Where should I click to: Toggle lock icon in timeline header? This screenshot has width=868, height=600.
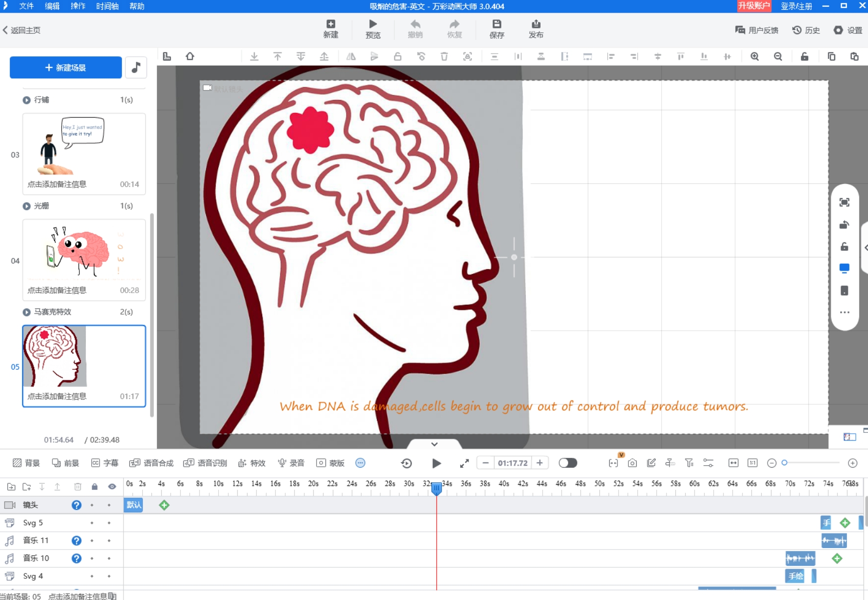tap(95, 487)
